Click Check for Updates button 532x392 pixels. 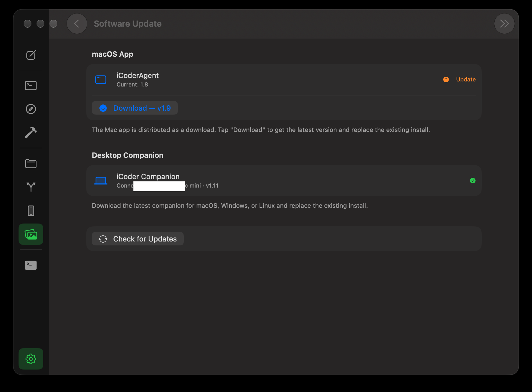point(138,239)
